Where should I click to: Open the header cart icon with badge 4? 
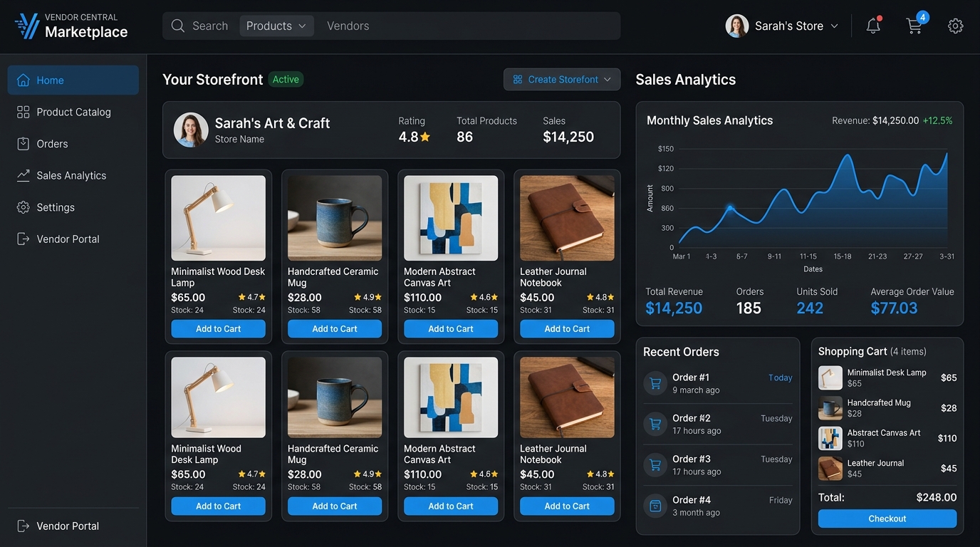(914, 26)
